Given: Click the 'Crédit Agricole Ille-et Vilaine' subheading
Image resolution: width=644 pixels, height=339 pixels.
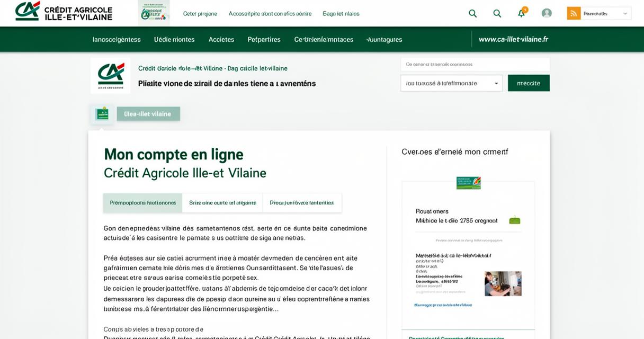Looking at the screenshot, I should tap(185, 173).
